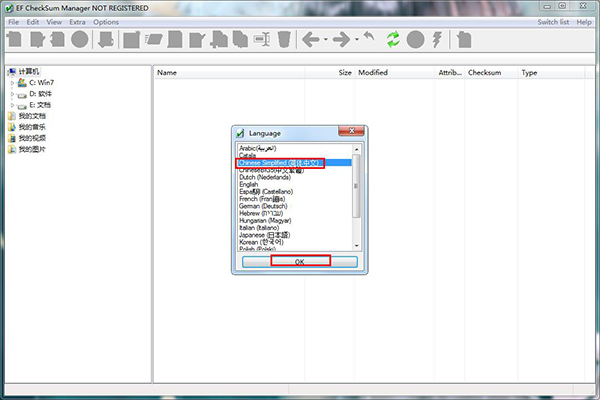Click the back arrow toolbar icon
The height and width of the screenshot is (400, 600).
point(312,40)
